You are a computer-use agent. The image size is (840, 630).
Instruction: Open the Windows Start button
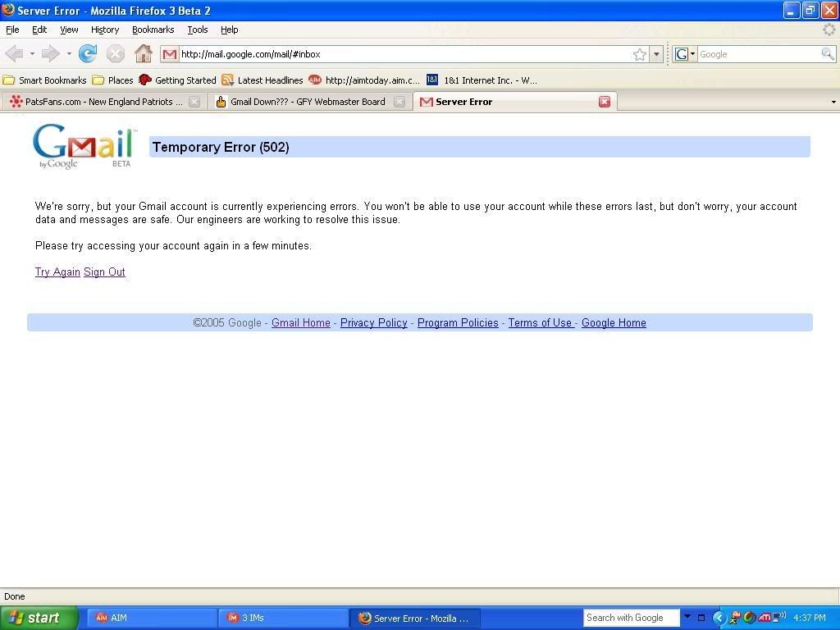(x=39, y=618)
